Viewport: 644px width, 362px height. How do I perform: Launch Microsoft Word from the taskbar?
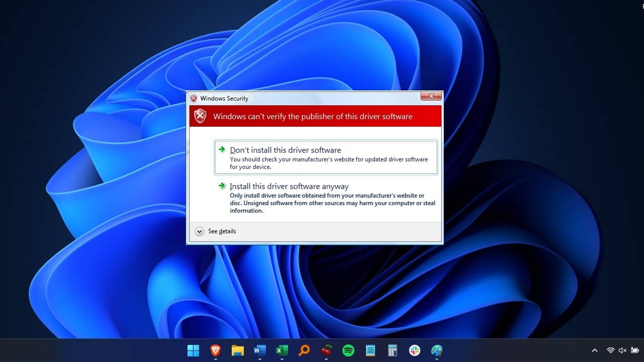click(260, 350)
